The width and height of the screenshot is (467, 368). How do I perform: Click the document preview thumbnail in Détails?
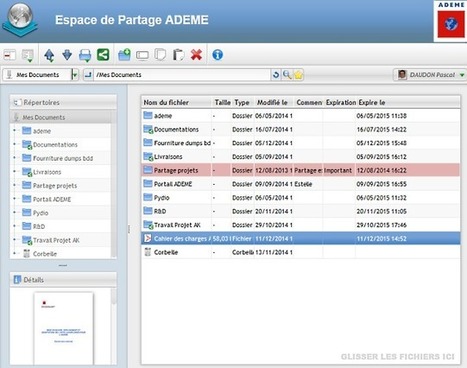[x=64, y=329]
